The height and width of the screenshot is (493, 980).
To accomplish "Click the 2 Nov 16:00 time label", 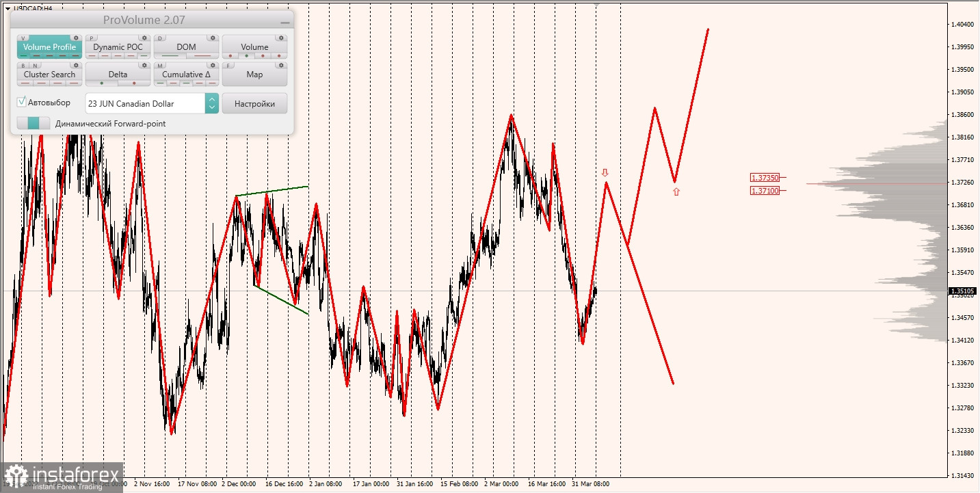I will (152, 483).
